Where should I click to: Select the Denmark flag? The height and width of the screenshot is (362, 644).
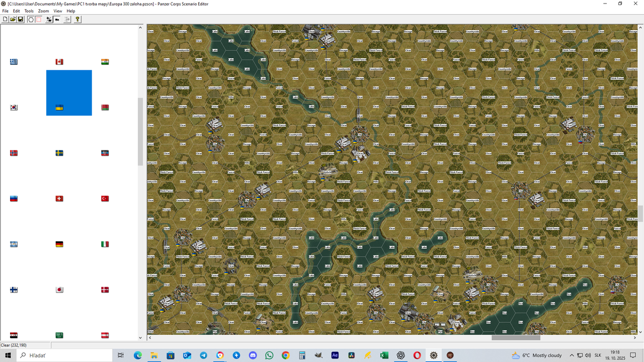point(105,290)
